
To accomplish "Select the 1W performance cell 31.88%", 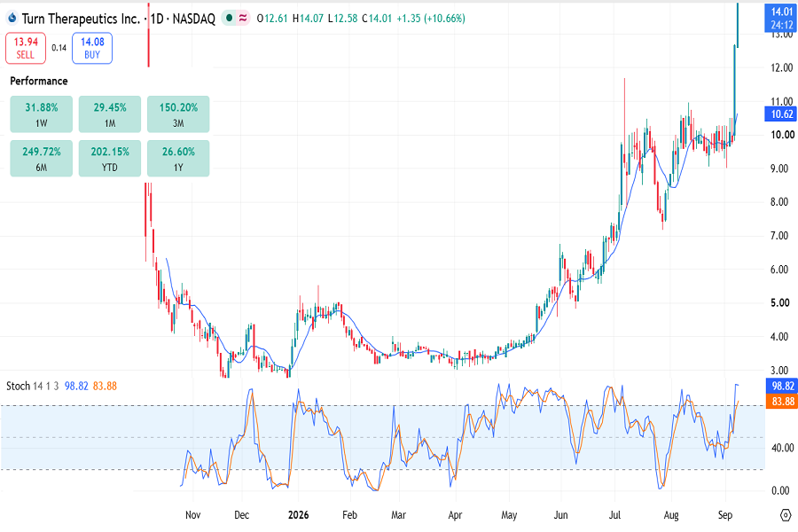I will (x=41, y=114).
